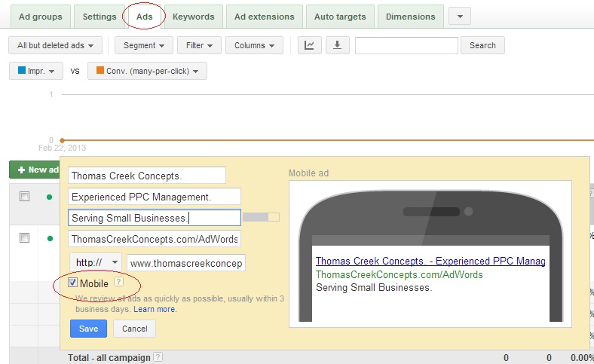
Task: Open the http:// protocol dropdown
Action: pyautogui.click(x=96, y=262)
